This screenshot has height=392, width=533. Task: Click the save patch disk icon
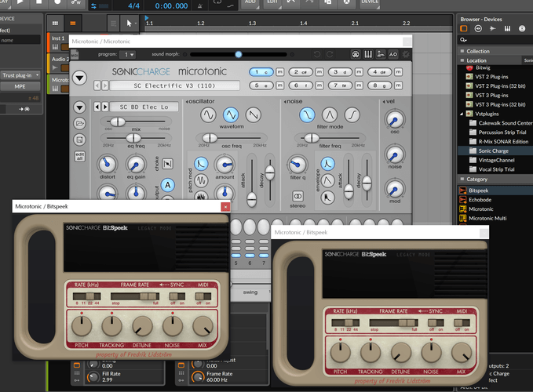(x=79, y=140)
